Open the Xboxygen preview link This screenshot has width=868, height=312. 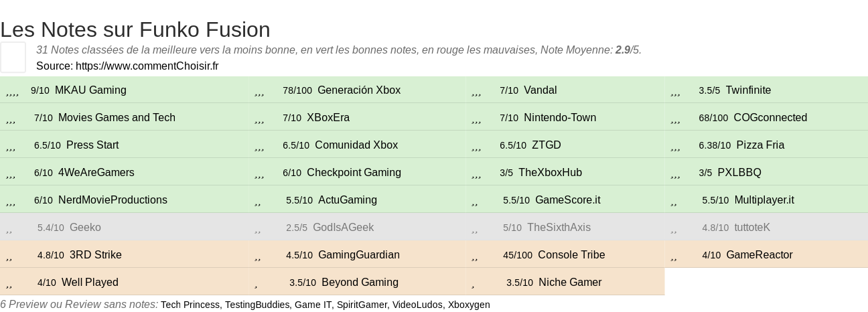469,305
